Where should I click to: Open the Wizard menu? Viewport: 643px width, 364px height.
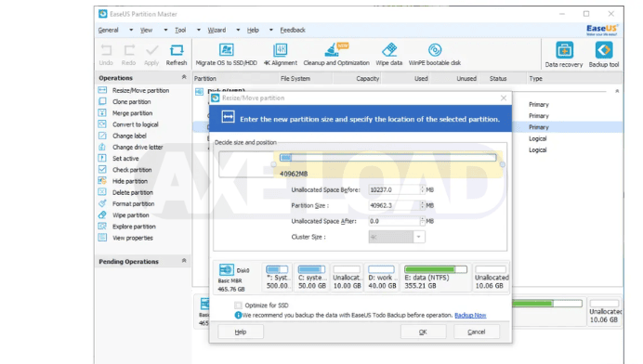click(x=217, y=30)
